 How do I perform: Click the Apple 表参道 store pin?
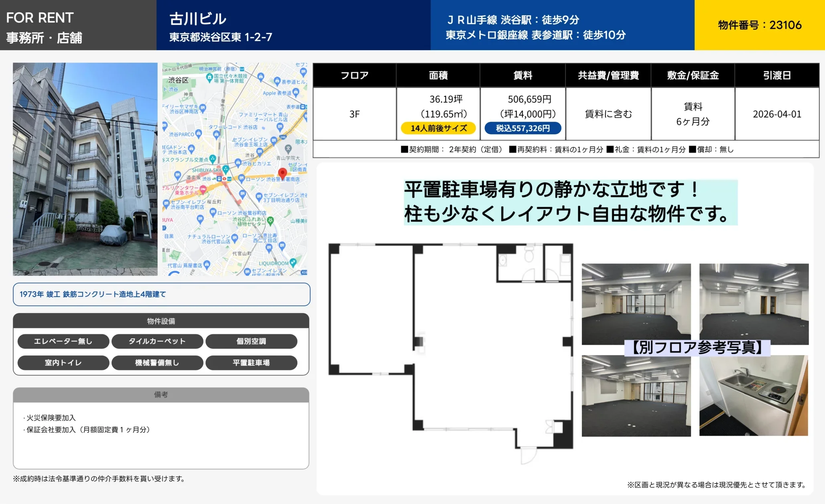point(296,92)
